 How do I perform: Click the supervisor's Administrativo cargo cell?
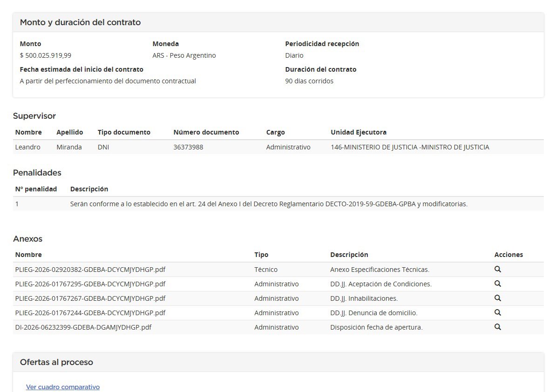pyautogui.click(x=288, y=147)
